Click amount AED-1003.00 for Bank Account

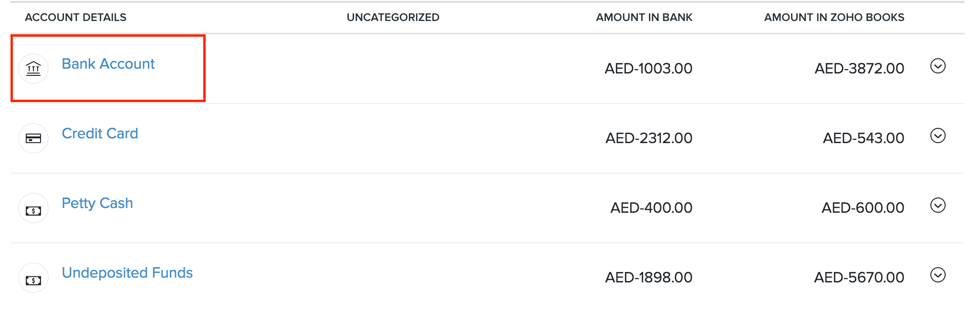point(648,68)
